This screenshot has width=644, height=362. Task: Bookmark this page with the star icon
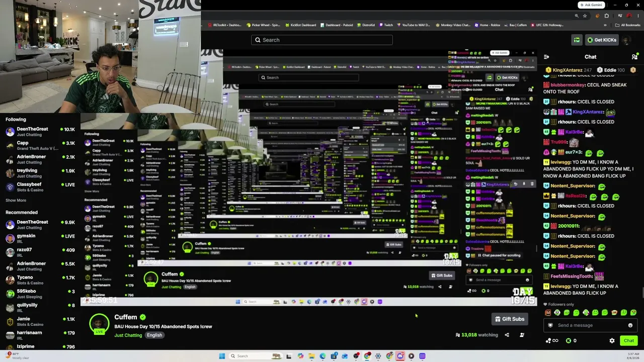(x=584, y=16)
